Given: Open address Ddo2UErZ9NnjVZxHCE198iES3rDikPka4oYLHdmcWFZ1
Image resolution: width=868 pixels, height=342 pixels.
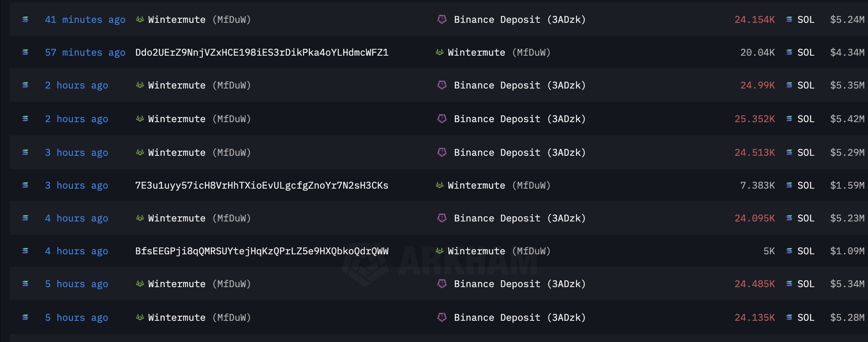Looking at the screenshot, I should 262,52.
